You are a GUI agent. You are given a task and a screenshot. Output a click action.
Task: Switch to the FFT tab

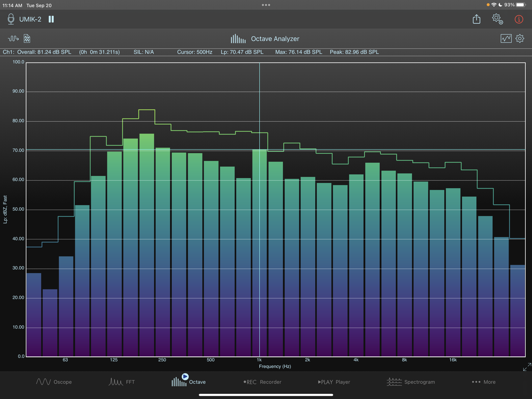point(122,382)
